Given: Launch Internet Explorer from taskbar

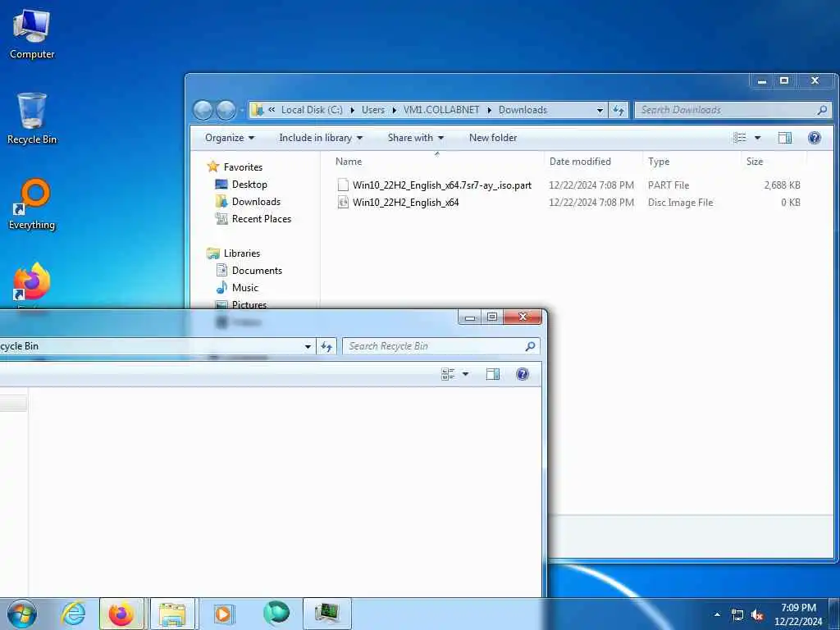Looking at the screenshot, I should pos(73,614).
